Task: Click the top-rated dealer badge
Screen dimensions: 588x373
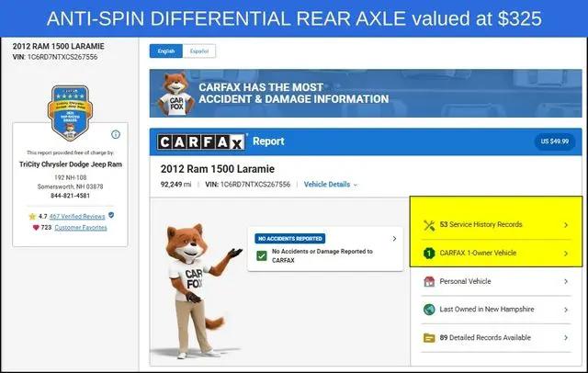Action: tap(70, 113)
